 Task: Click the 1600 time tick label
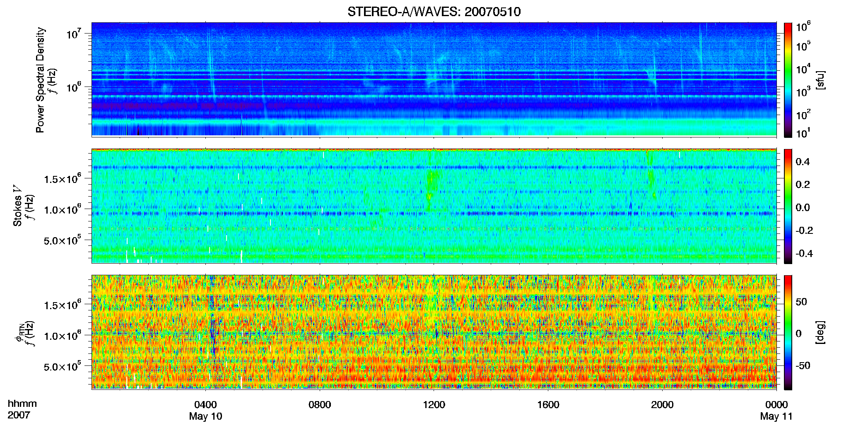pyautogui.click(x=548, y=405)
